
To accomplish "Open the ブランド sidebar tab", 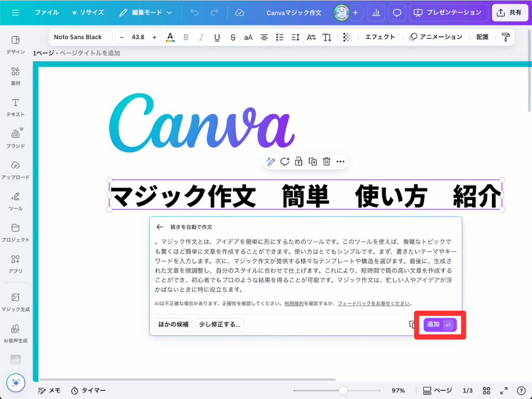I will pos(16,138).
